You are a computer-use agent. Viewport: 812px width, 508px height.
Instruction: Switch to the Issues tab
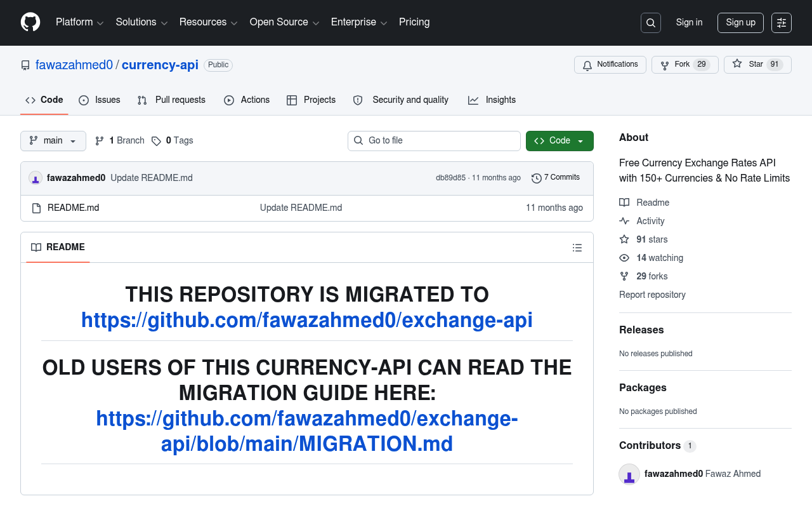100,100
